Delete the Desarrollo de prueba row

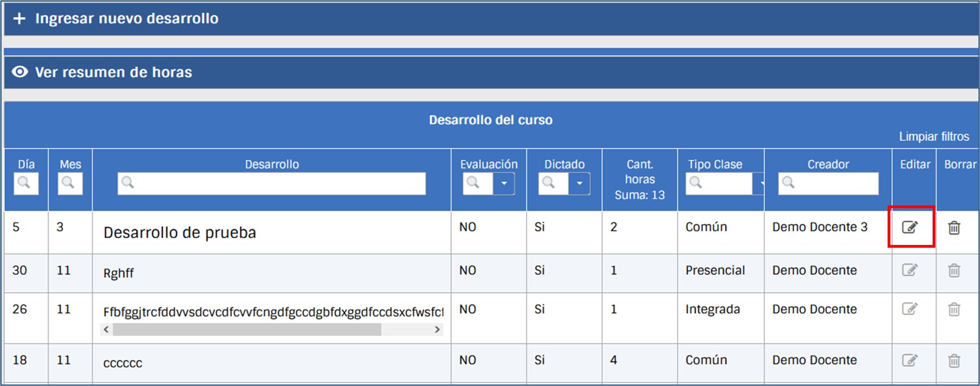click(954, 228)
